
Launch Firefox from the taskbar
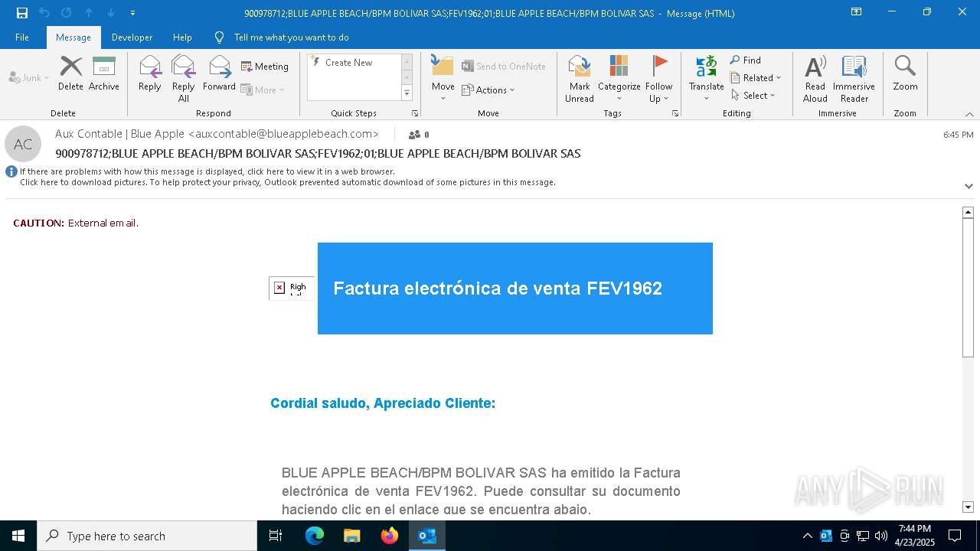click(390, 536)
